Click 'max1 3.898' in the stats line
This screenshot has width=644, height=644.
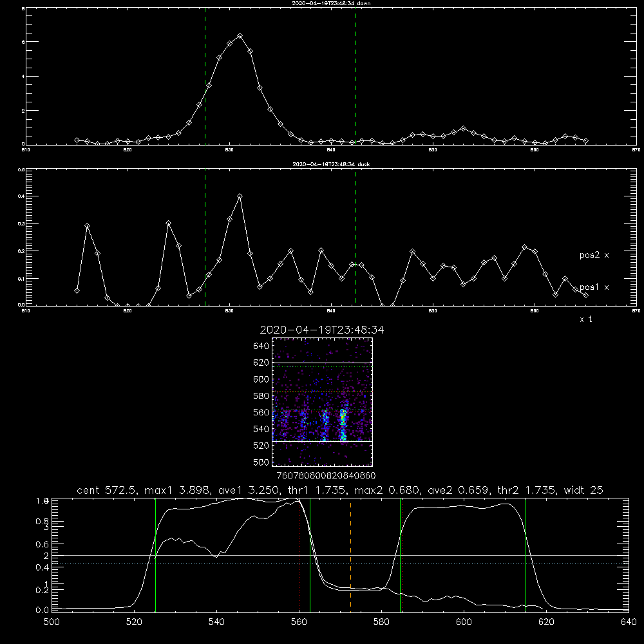(x=175, y=490)
